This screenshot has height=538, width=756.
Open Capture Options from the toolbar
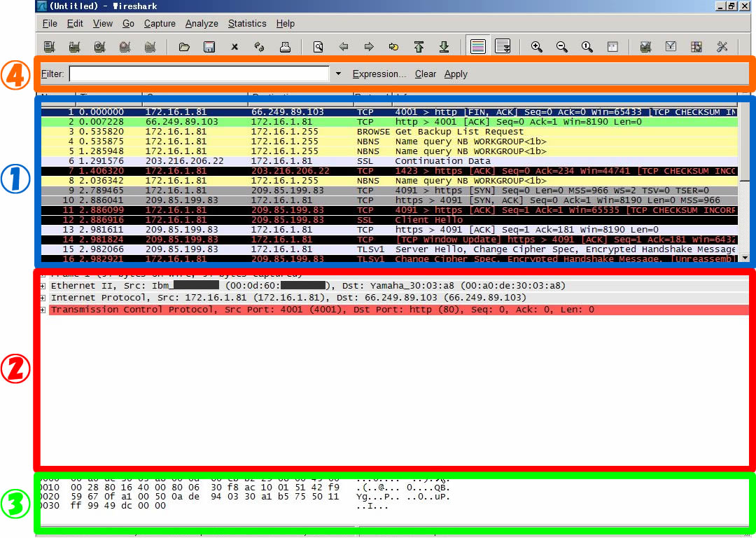74,47
